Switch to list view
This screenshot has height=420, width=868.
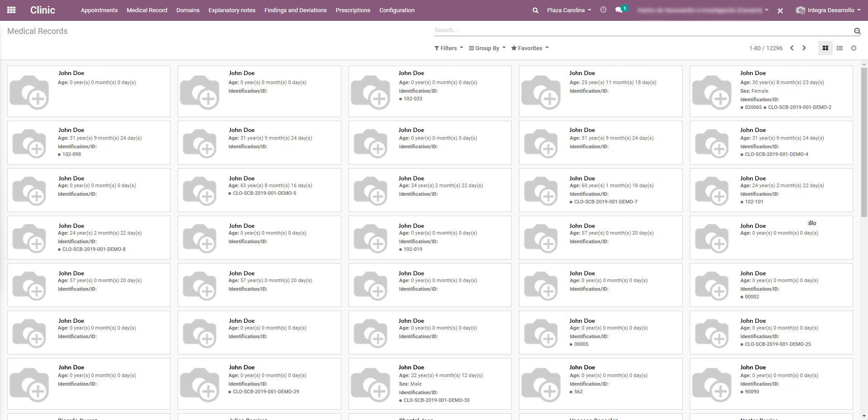[840, 48]
